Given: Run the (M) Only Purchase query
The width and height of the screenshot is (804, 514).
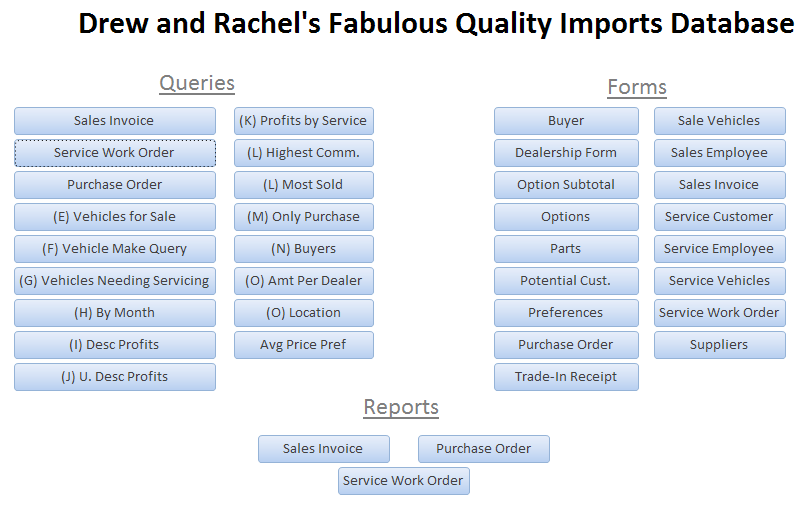Looking at the screenshot, I should [303, 217].
